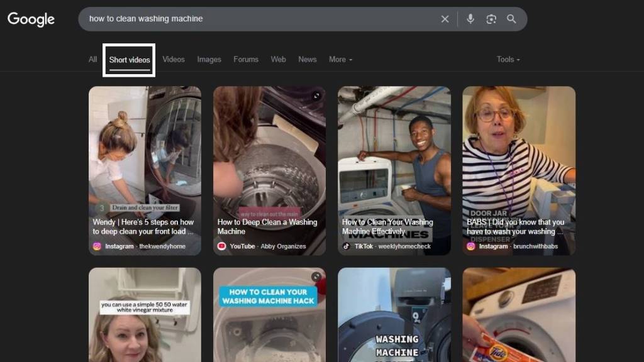Select the Short videos tab
644x362 pixels.
coord(130,60)
